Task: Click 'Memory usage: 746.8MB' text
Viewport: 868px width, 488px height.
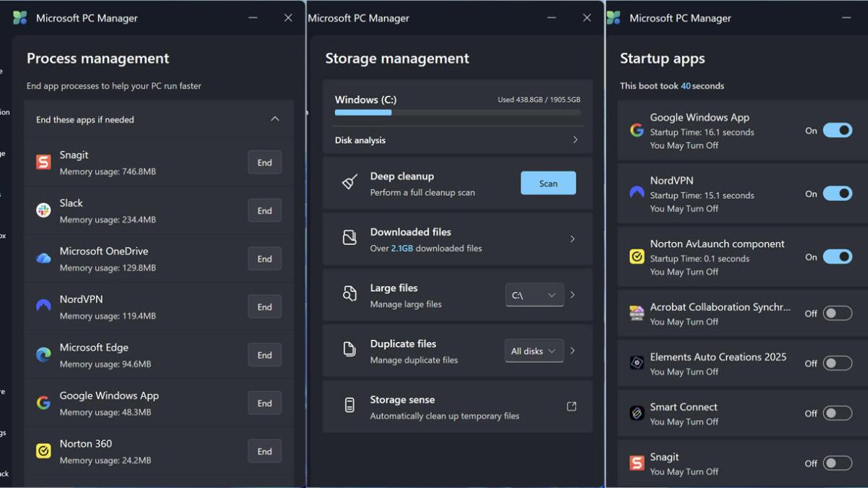Action: tap(108, 171)
